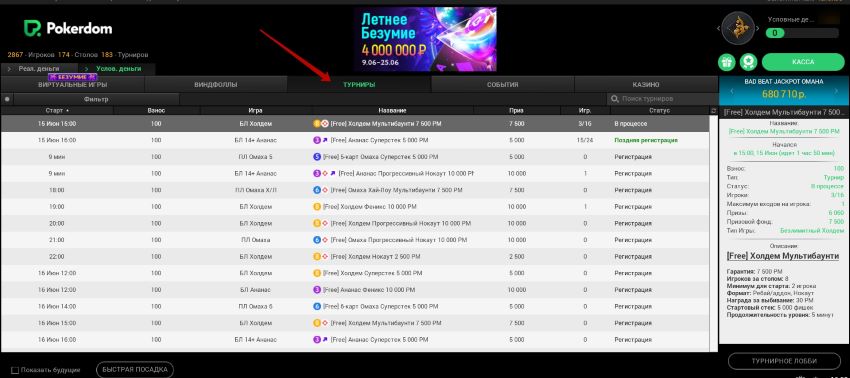Click the golden player avatar
Screen dimensions: 850x378
coord(738,28)
